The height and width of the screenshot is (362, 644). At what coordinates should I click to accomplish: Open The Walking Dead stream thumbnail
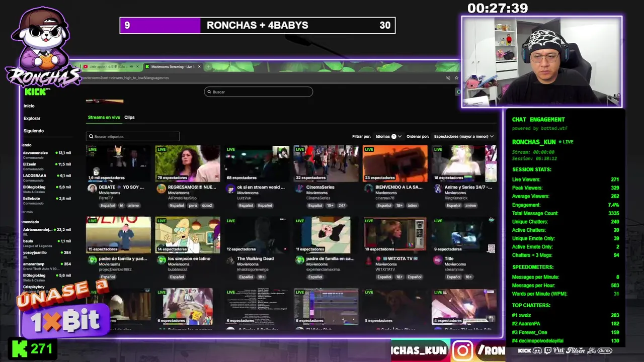(x=257, y=235)
